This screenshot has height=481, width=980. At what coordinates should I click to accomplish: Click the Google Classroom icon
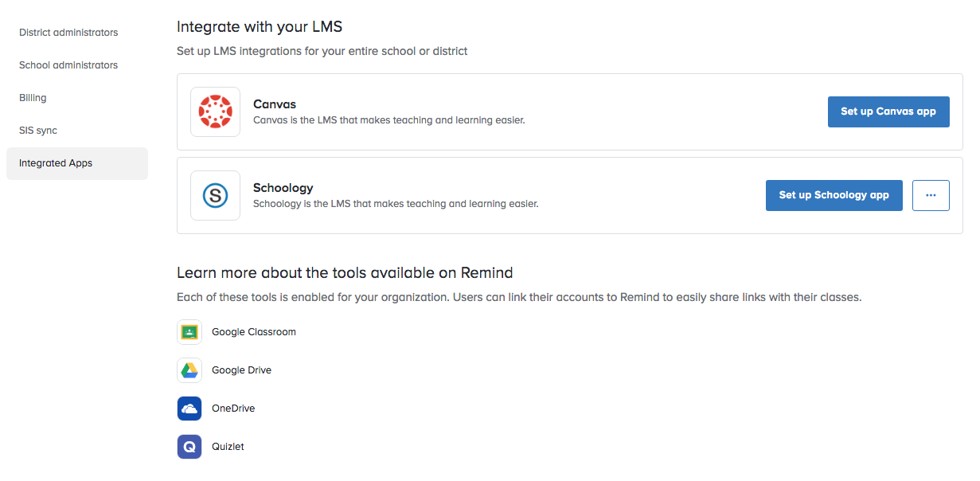point(189,332)
